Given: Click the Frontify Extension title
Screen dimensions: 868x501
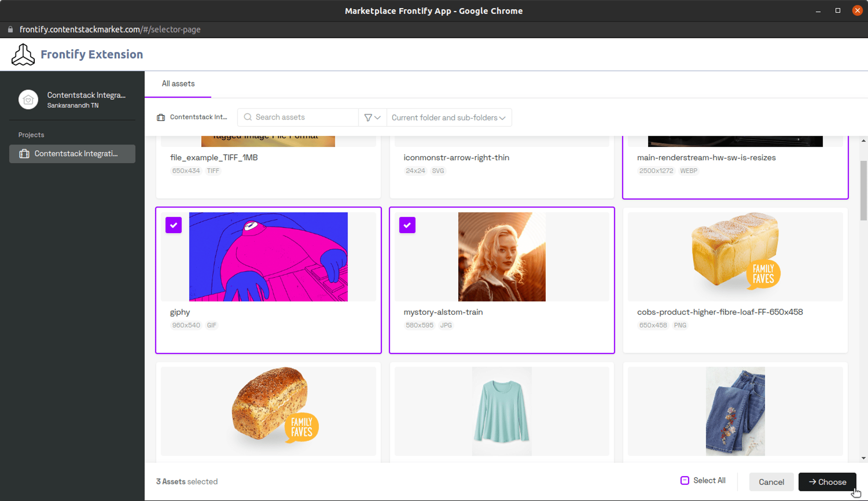Looking at the screenshot, I should tap(92, 54).
